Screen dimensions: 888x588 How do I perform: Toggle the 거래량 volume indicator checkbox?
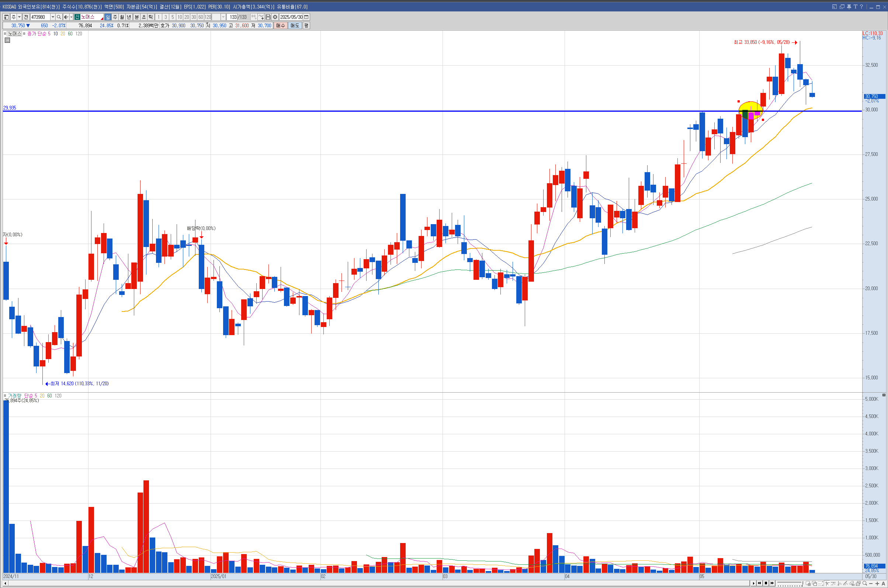5,396
